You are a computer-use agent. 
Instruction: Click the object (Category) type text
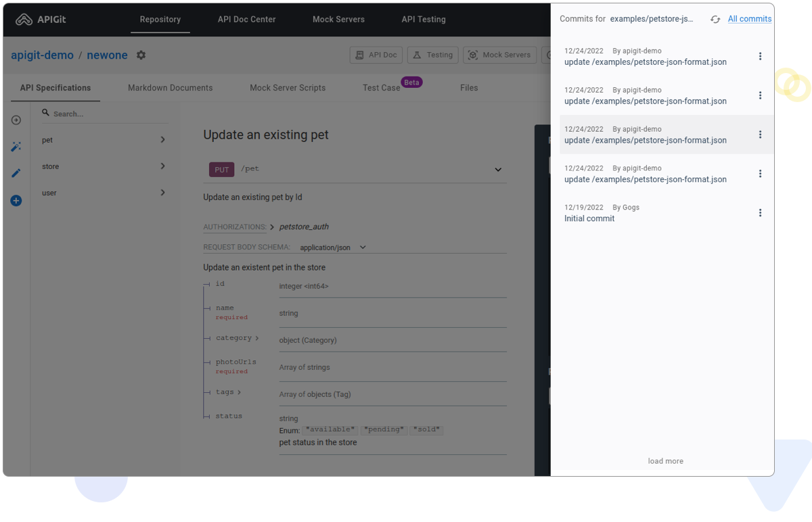coord(308,341)
